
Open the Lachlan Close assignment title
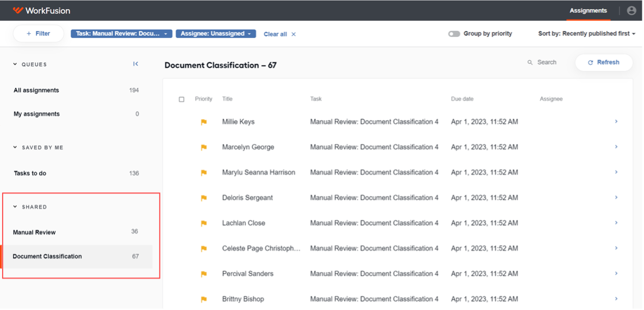click(243, 223)
